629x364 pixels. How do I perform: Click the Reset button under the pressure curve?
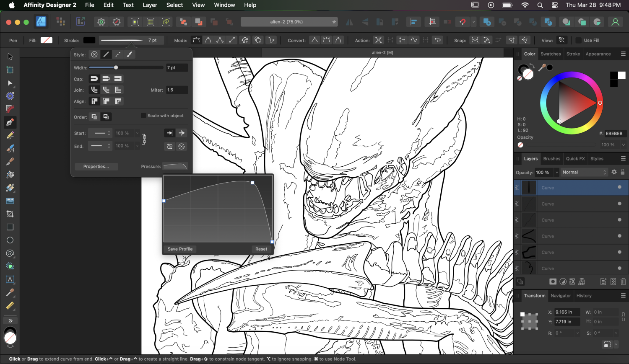pyautogui.click(x=261, y=249)
